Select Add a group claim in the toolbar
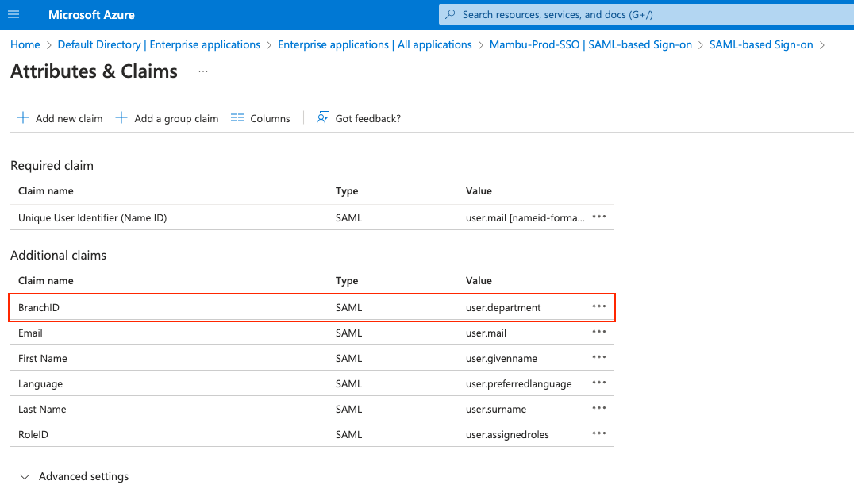854x504 pixels. pyautogui.click(x=167, y=117)
